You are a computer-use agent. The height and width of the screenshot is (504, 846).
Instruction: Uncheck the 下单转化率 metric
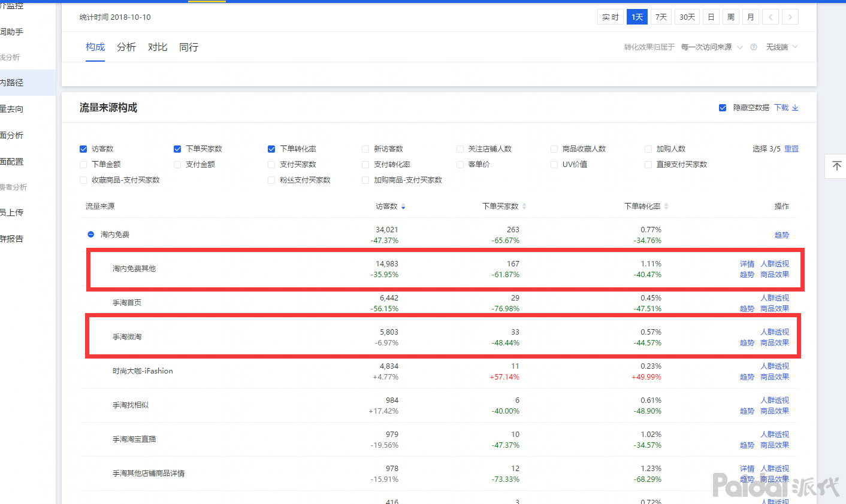(x=271, y=149)
